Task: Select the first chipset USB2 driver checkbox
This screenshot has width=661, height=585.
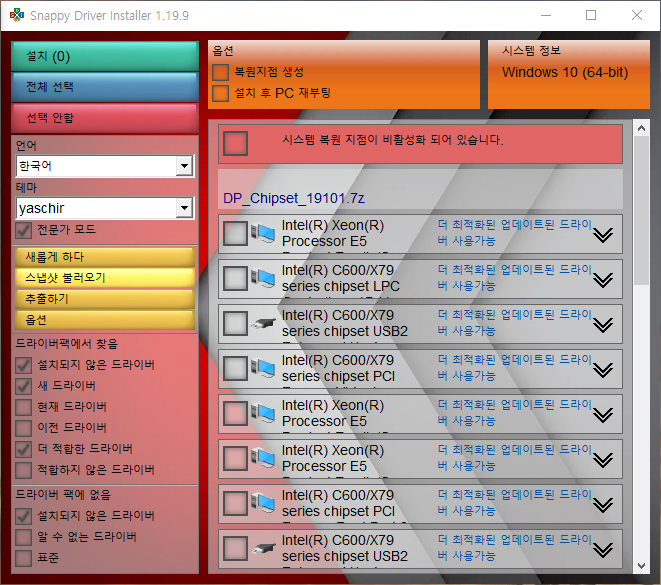Action: click(x=235, y=324)
